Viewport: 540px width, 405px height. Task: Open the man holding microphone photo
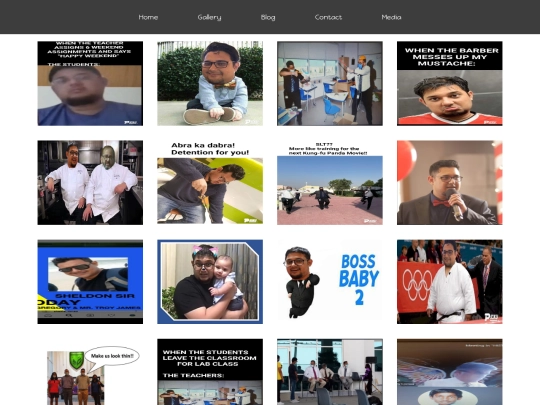point(450,183)
